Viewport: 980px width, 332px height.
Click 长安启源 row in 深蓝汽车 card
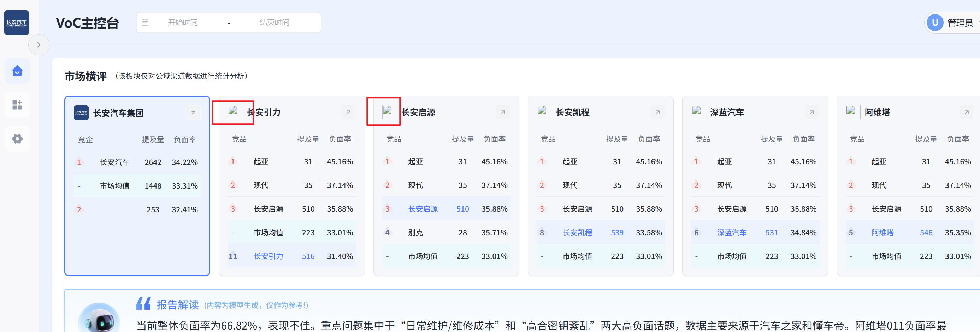pyautogui.click(x=755, y=209)
